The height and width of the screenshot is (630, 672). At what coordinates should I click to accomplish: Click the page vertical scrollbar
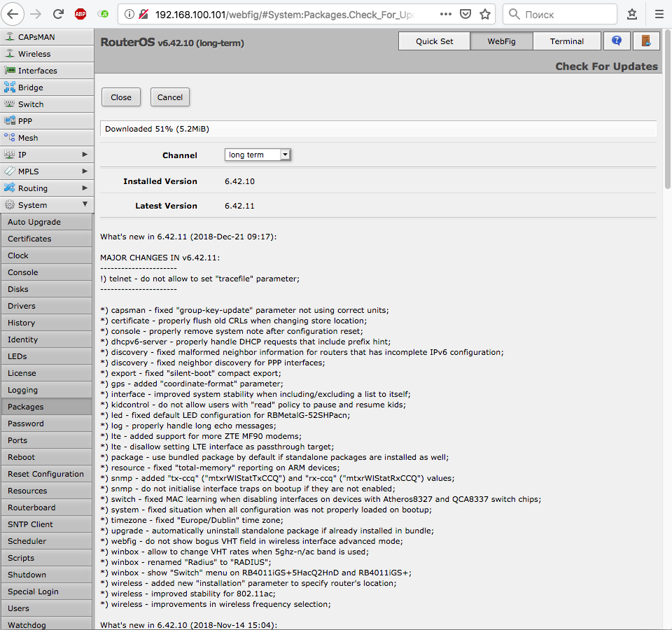tap(667, 109)
